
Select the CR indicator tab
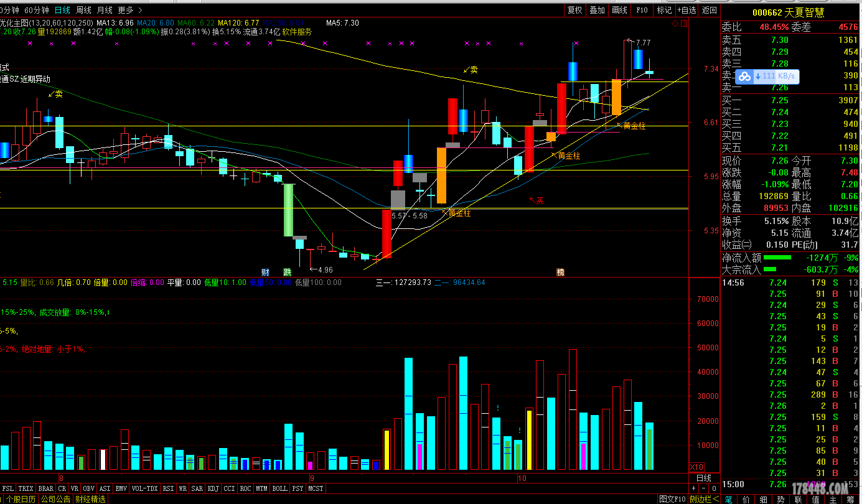point(62,489)
